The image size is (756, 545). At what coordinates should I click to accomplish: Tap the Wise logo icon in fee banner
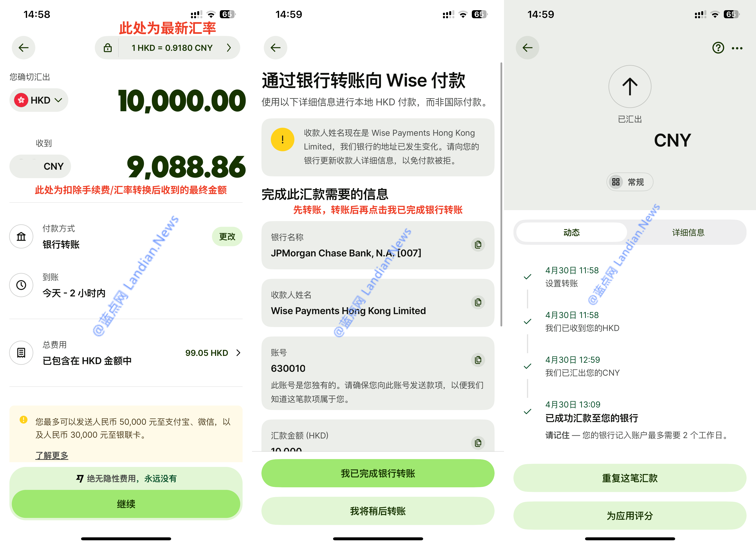pos(80,478)
